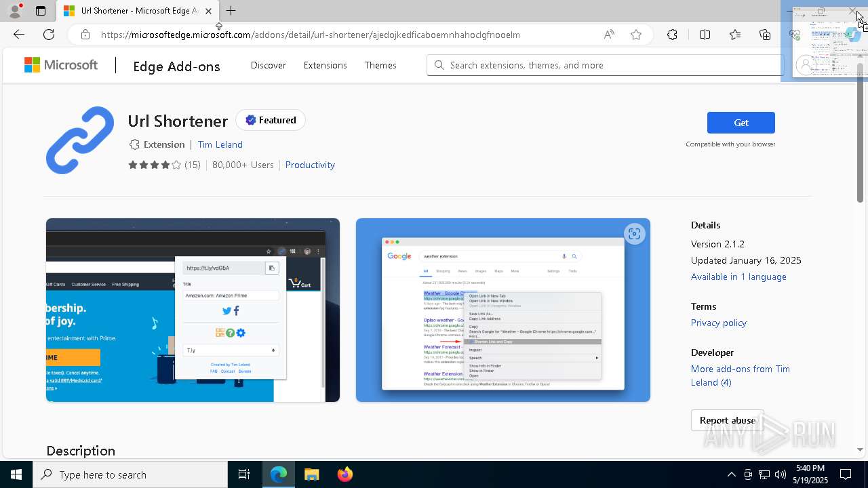Show hidden tray icons chevron
This screenshot has width=868, height=488.
731,474
